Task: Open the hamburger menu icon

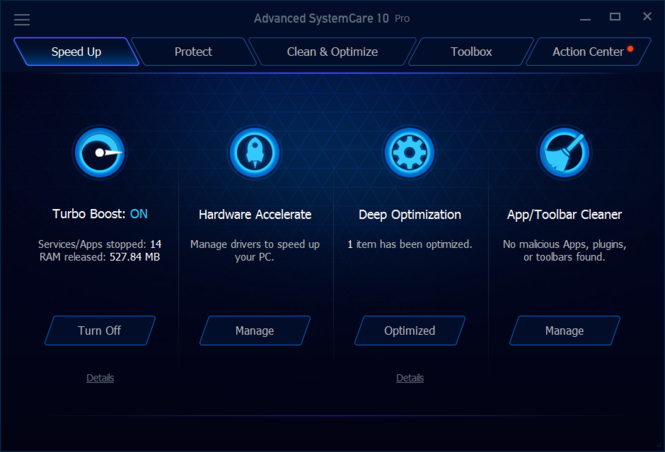Action: click(x=22, y=20)
